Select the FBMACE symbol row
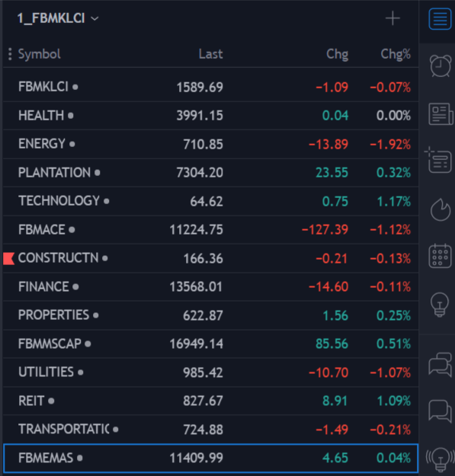Viewport: 455px width, 476px height. pos(211,229)
